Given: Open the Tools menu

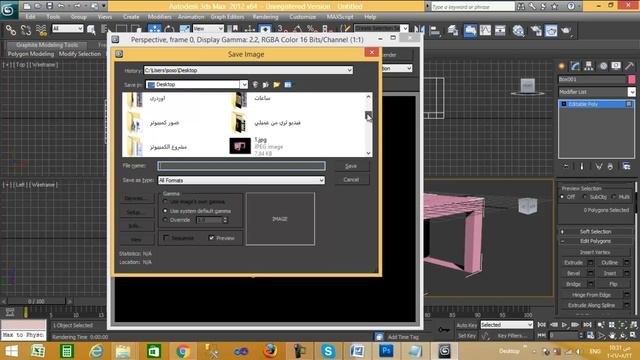Looking at the screenshot, I should point(53,17).
